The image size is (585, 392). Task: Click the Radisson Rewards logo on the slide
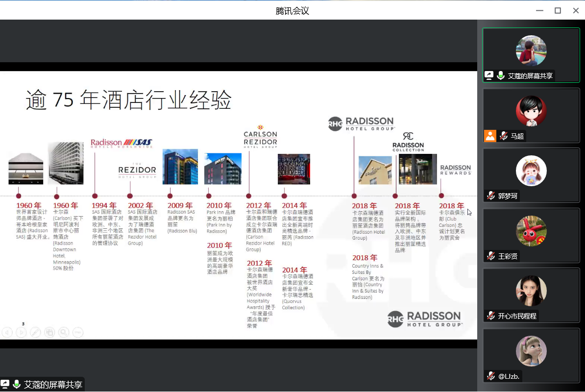coord(455,170)
